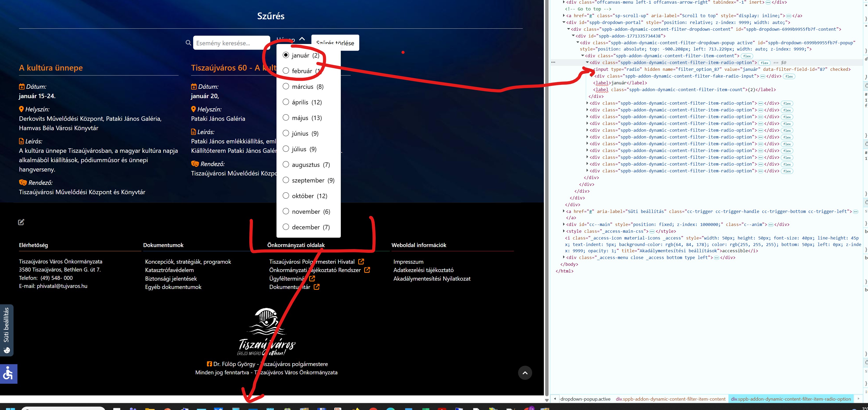The image size is (868, 410).
Task: Click the Facebook icon before Dr. Fülöp György
Action: (x=209, y=364)
